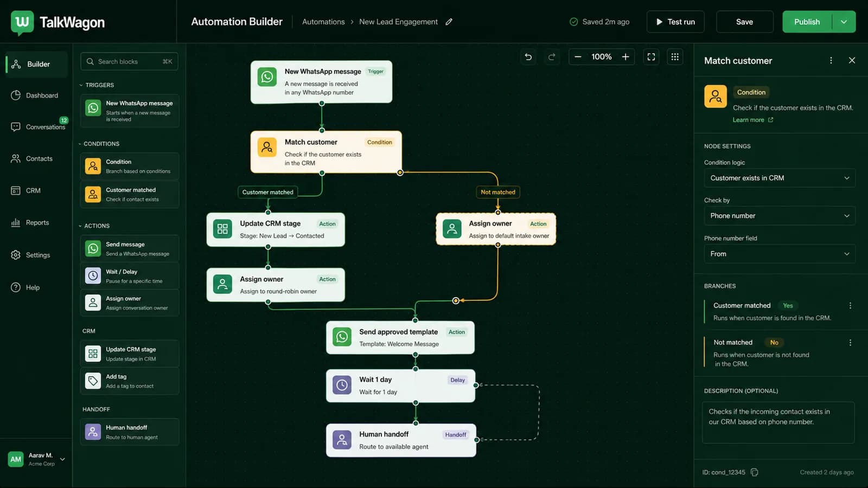Click the Not matched branch row in panel
The width and height of the screenshot is (868, 488).
(x=780, y=352)
